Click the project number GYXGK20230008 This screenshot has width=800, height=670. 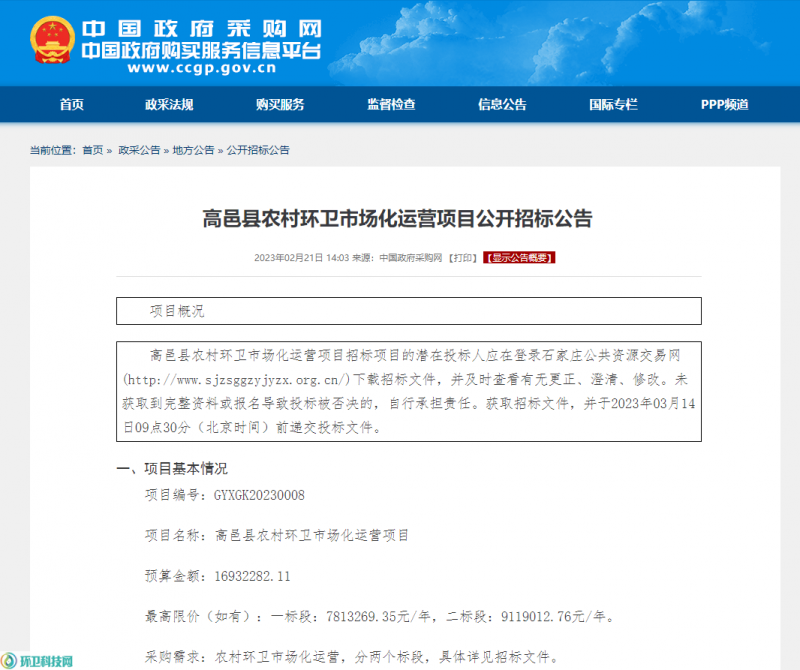[259, 495]
